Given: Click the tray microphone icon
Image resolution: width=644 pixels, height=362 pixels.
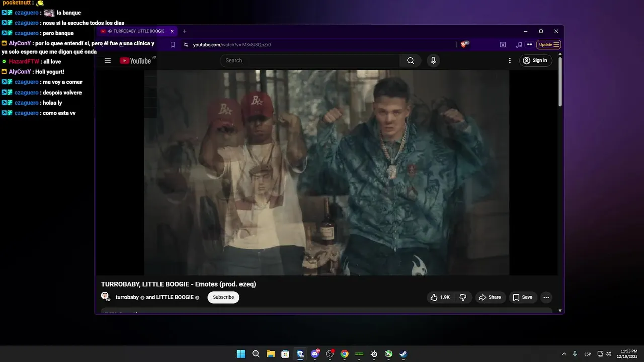Looking at the screenshot, I should tap(575, 354).
